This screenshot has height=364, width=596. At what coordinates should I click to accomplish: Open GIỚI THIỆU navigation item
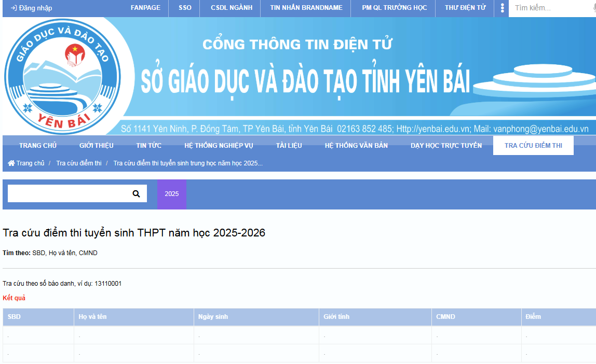(96, 145)
